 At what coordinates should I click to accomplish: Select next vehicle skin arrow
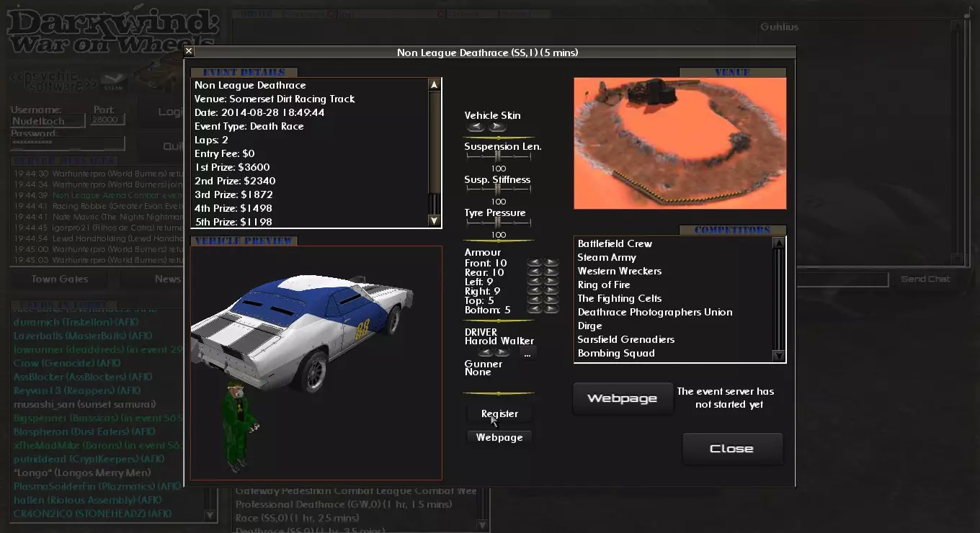[x=496, y=127]
